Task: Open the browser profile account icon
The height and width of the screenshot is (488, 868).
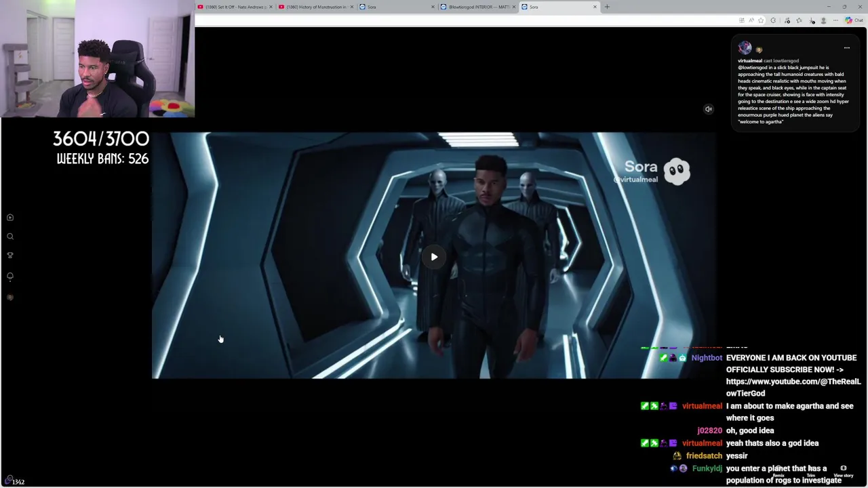Action: (x=823, y=20)
